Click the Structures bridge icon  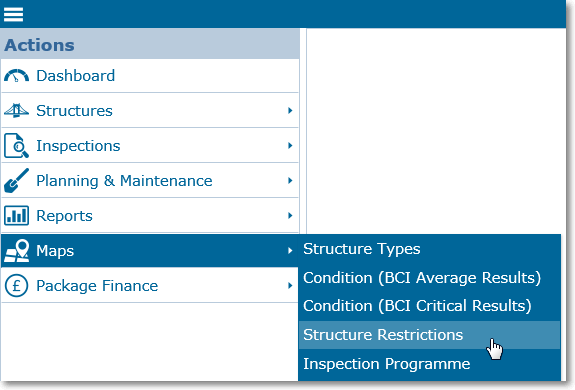coord(16,110)
